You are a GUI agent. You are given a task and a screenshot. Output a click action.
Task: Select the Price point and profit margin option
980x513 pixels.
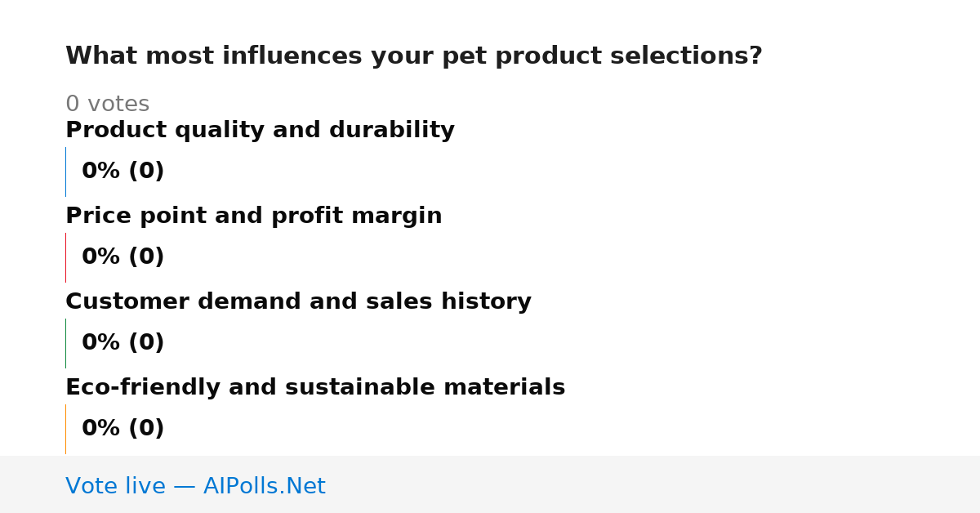pyautogui.click(x=253, y=216)
